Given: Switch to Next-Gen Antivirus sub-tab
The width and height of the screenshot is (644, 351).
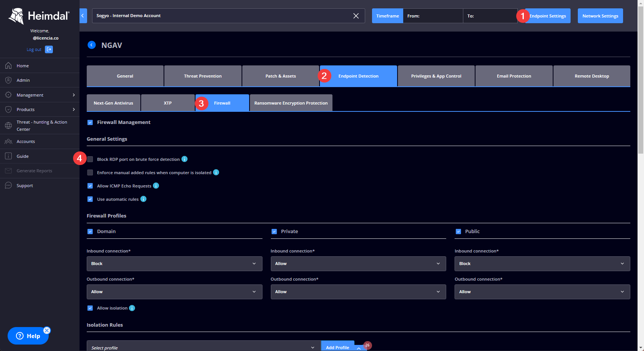Looking at the screenshot, I should pyautogui.click(x=113, y=103).
